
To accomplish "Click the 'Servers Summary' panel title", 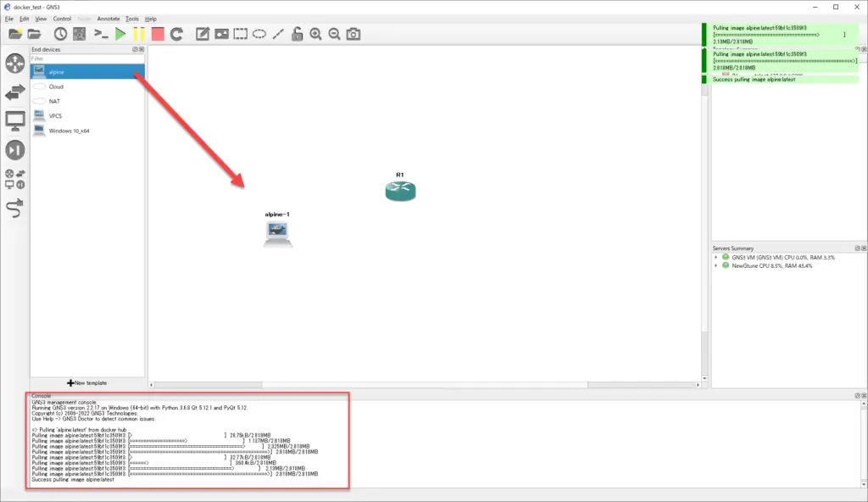I will [x=733, y=248].
